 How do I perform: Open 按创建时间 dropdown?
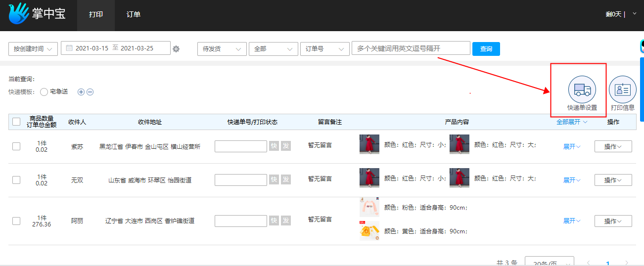[x=33, y=49]
